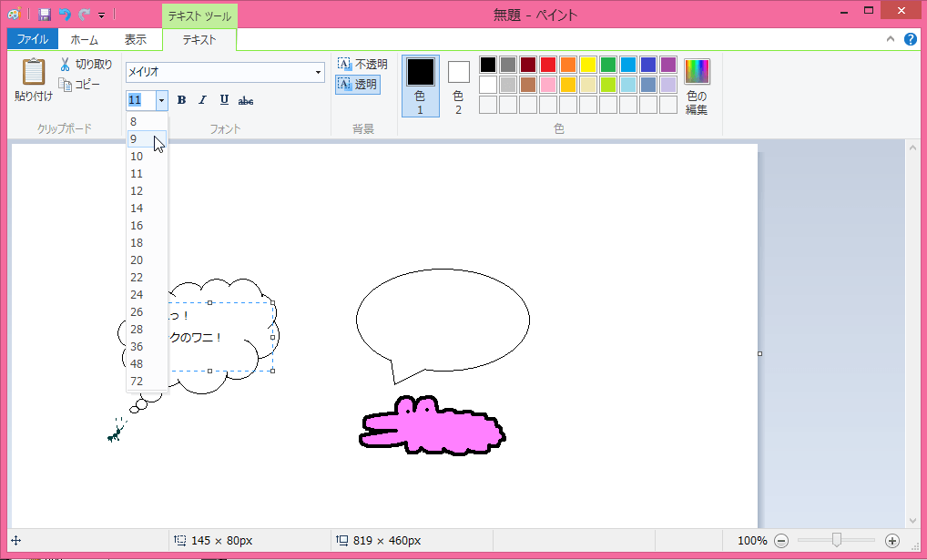927x560 pixels.
Task: Click the Paint application icon in title bar
Action: 15,14
